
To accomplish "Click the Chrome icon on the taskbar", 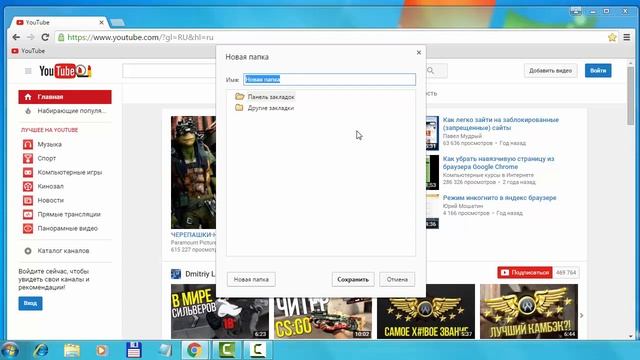I will [x=195, y=350].
